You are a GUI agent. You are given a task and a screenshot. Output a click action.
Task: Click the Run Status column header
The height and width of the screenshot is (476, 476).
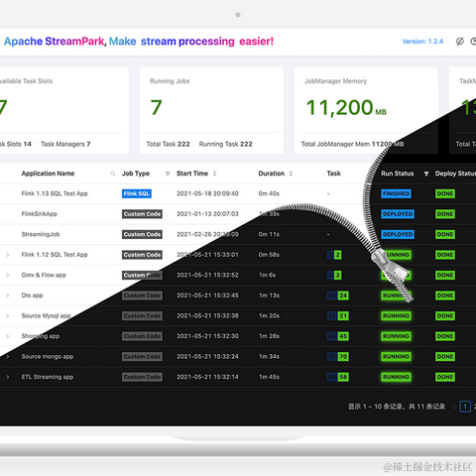coord(397,174)
